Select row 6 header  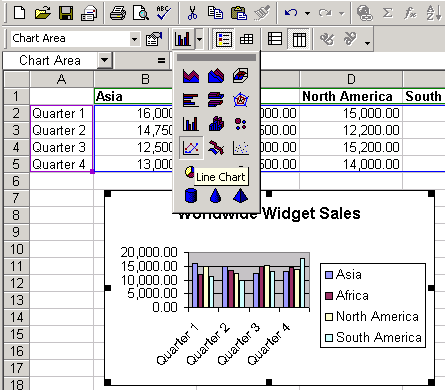[16, 181]
